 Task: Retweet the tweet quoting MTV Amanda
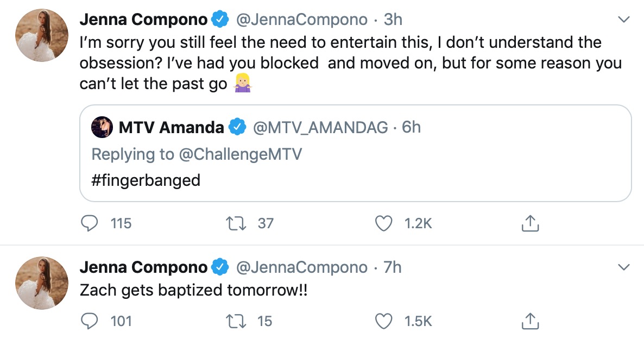click(x=235, y=223)
